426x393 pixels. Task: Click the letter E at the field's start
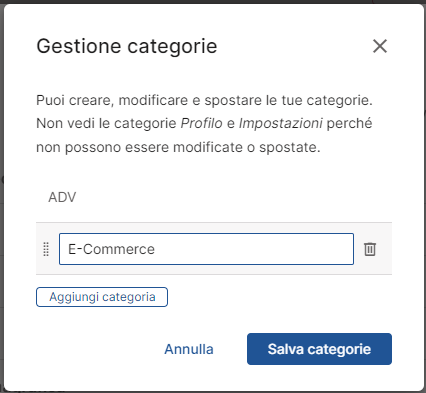(x=72, y=249)
